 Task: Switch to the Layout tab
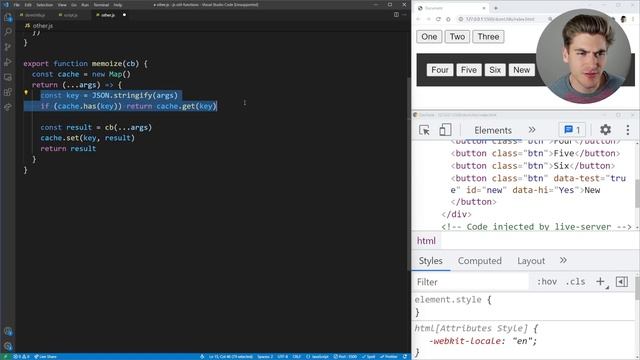pyautogui.click(x=531, y=261)
